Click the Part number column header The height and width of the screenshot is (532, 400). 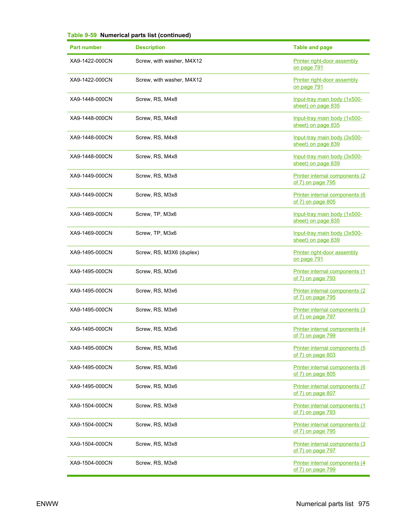pos(86,47)
